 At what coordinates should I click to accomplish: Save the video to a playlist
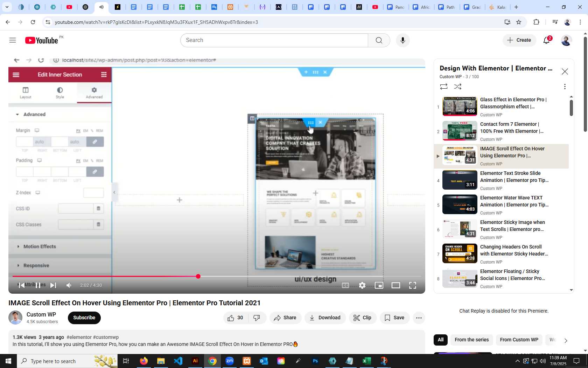pos(395,318)
